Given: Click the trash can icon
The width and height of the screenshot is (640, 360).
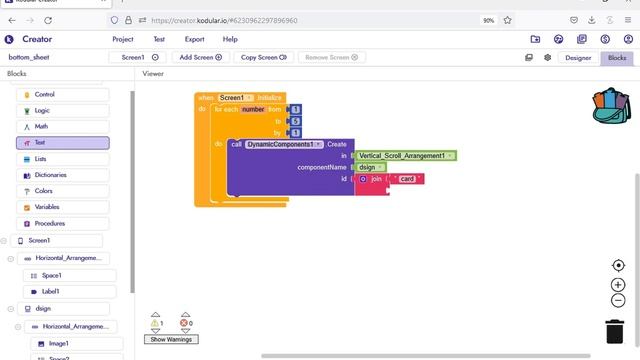Looking at the screenshot, I should tap(615, 331).
